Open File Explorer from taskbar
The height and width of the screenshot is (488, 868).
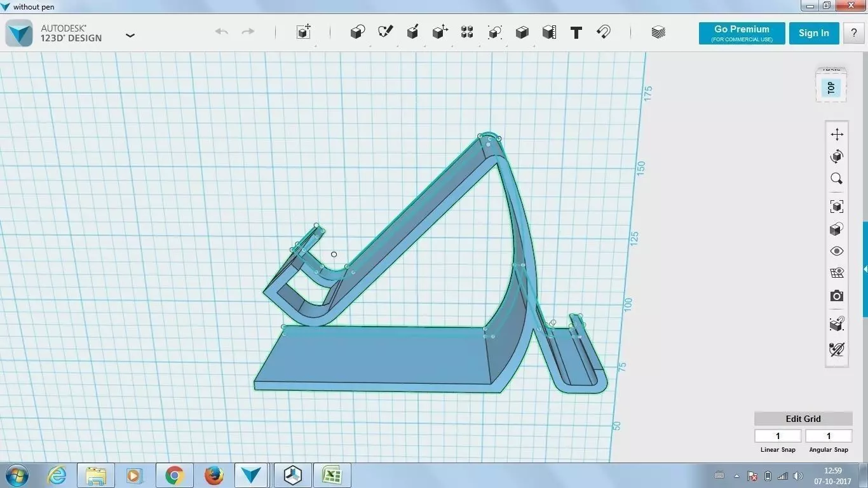(x=96, y=475)
